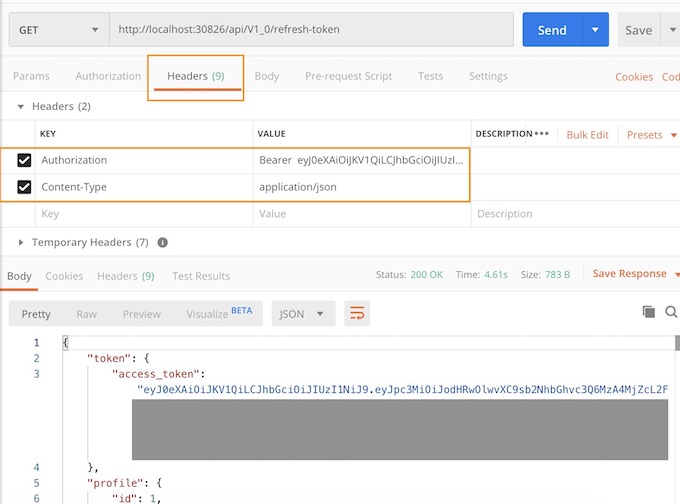Viewport: 680px width, 504px height.
Task: Open the JSON format dropdown
Action: point(303,314)
